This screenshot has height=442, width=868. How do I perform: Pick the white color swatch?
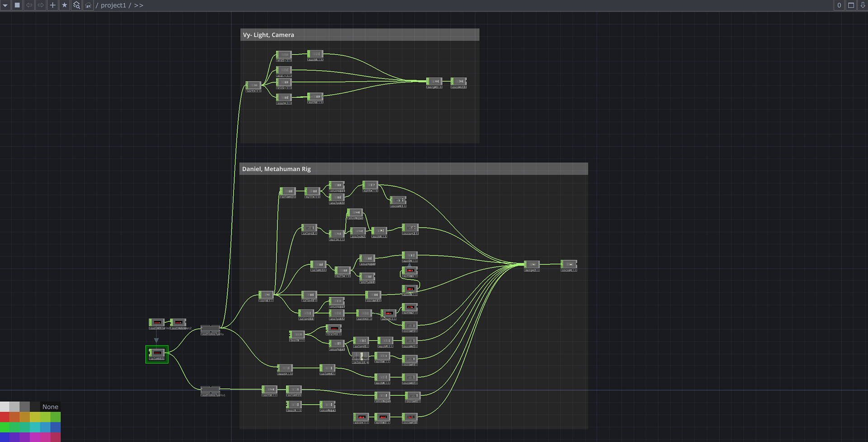(5, 407)
